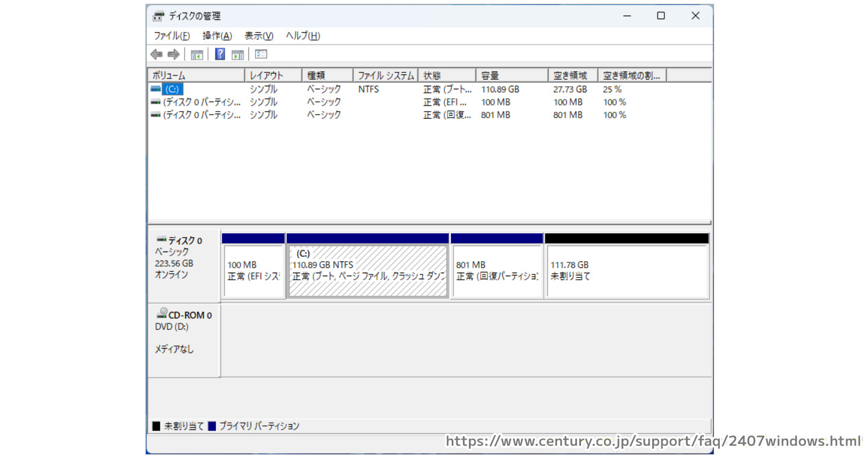
Task: Toggle the action pane toolbar icon
Action: pos(237,55)
